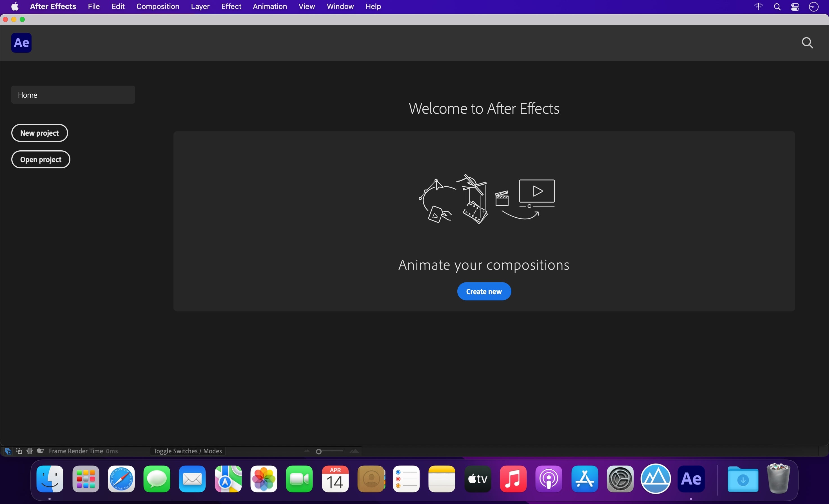Click the New project button
Screen dimensions: 829x504
(x=40, y=133)
